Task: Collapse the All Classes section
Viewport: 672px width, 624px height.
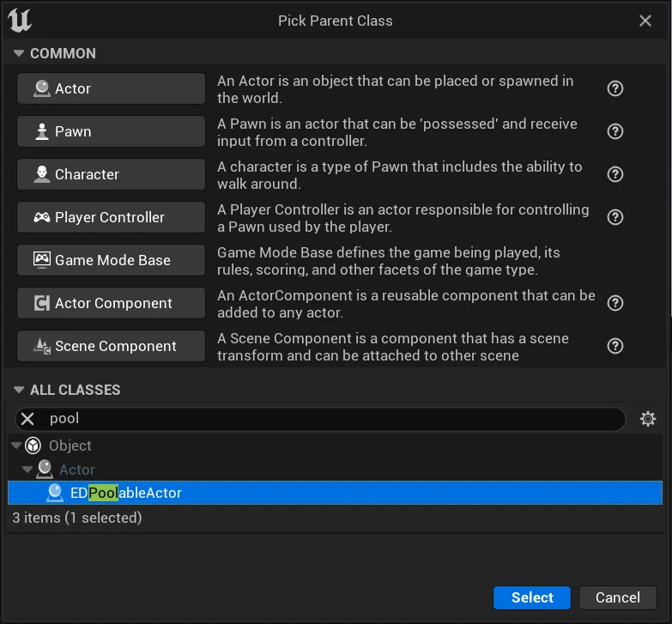Action: (x=19, y=390)
